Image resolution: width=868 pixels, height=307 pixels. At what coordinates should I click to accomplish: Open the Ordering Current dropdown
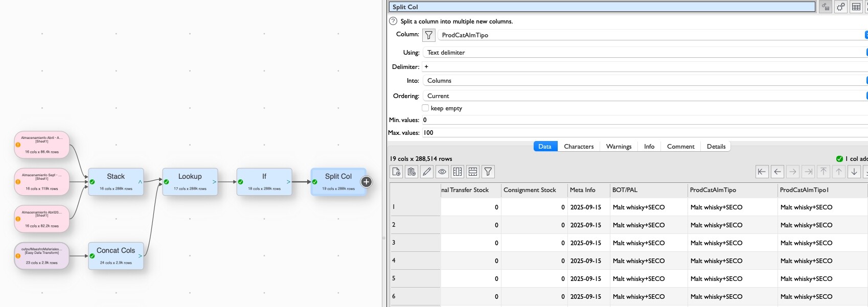(644, 96)
